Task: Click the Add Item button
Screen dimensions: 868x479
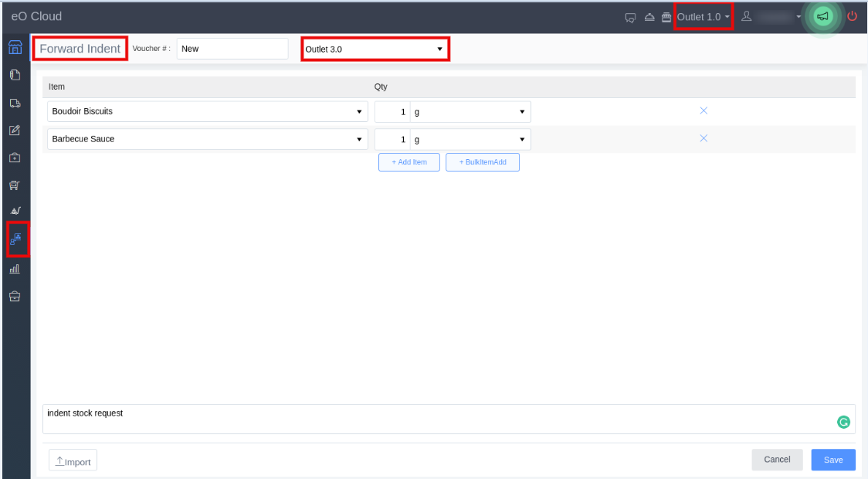Action: [409, 161]
